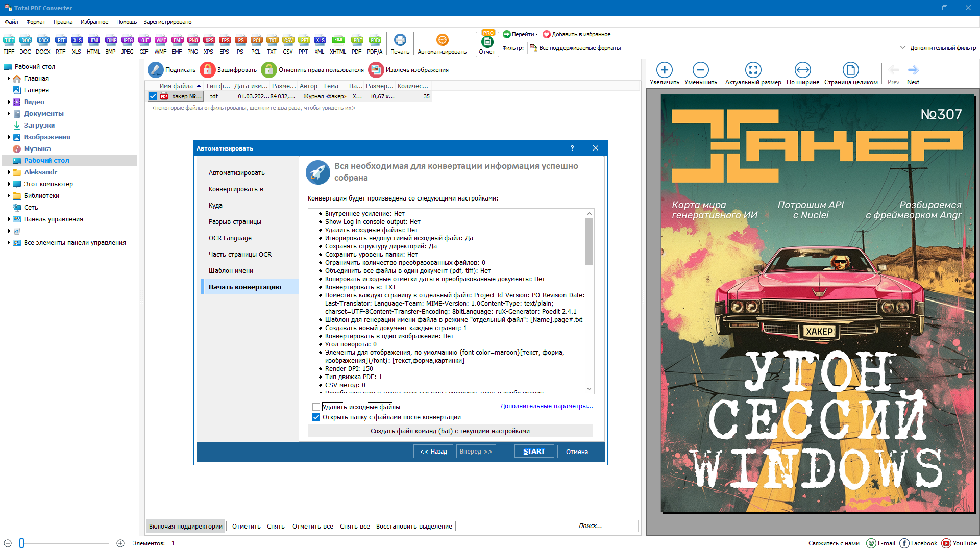Viewport: 980px width, 551px height.
Task: Choose the PPT format icon
Action: [304, 44]
